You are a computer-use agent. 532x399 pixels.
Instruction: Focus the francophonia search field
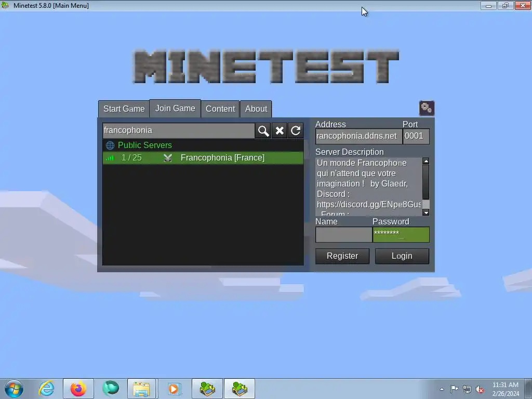tap(179, 130)
